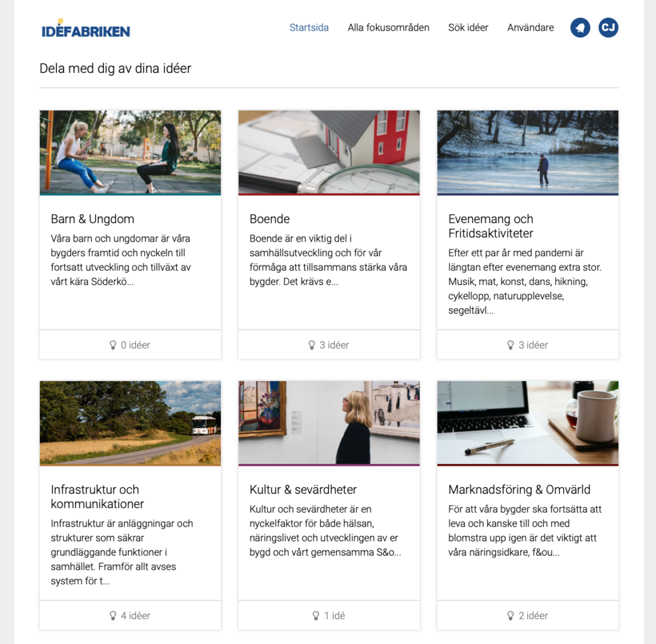This screenshot has height=644, width=656.
Task: Click description starting "Kultur och sevärdheter är en"
Action: 325,531
